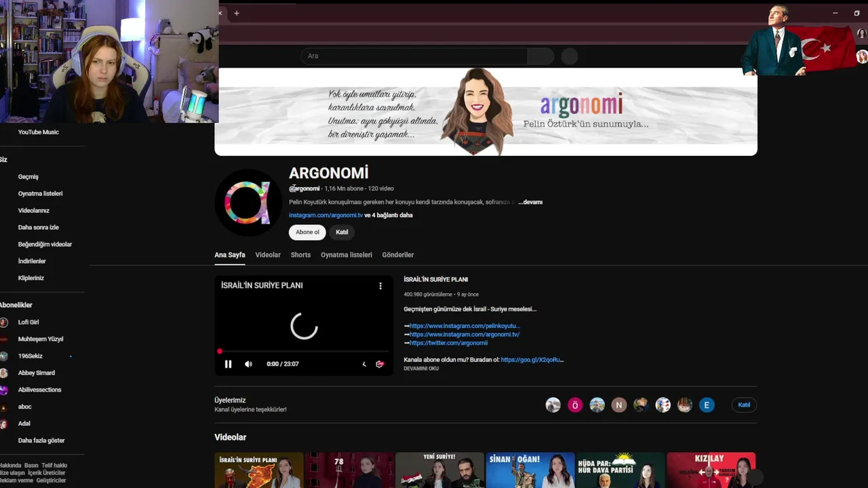868x488 pixels.
Task: Select the Ana Sayfa tab
Action: point(230,255)
